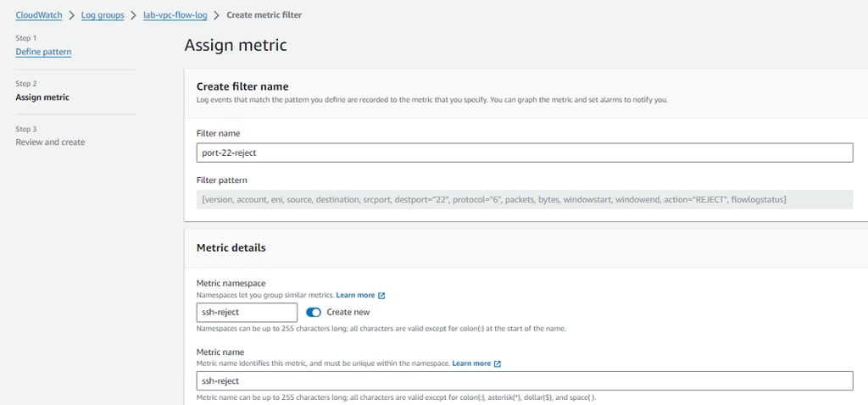Click the external link icon beside metric name Learn more
Image resolution: width=868 pixels, height=405 pixels.
[x=498, y=363]
